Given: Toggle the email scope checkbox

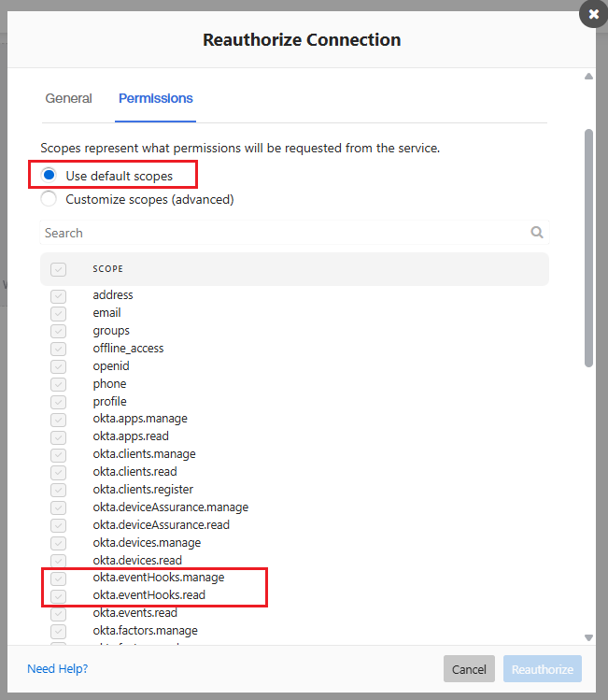Looking at the screenshot, I should coord(59,314).
